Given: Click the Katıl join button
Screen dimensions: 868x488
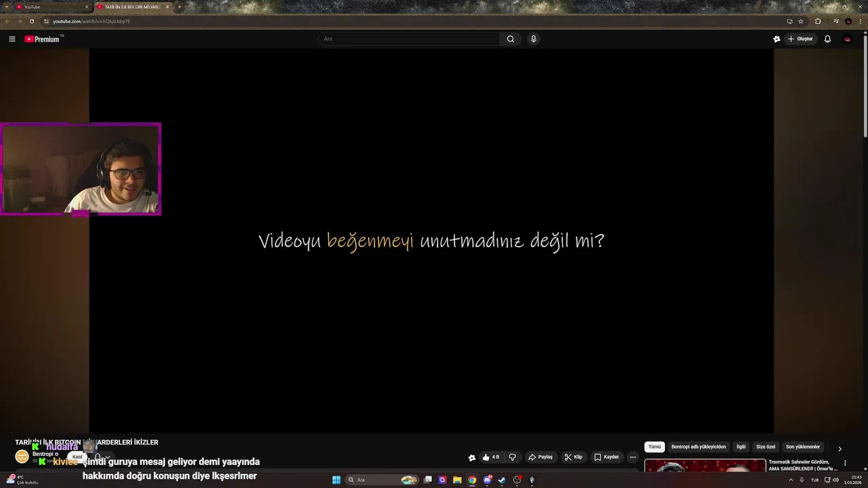Looking at the screenshot, I should pos(77,457).
